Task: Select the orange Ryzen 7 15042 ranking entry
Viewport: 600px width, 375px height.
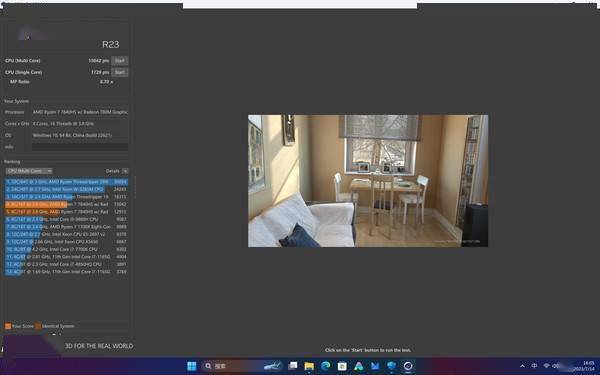Action: point(67,204)
